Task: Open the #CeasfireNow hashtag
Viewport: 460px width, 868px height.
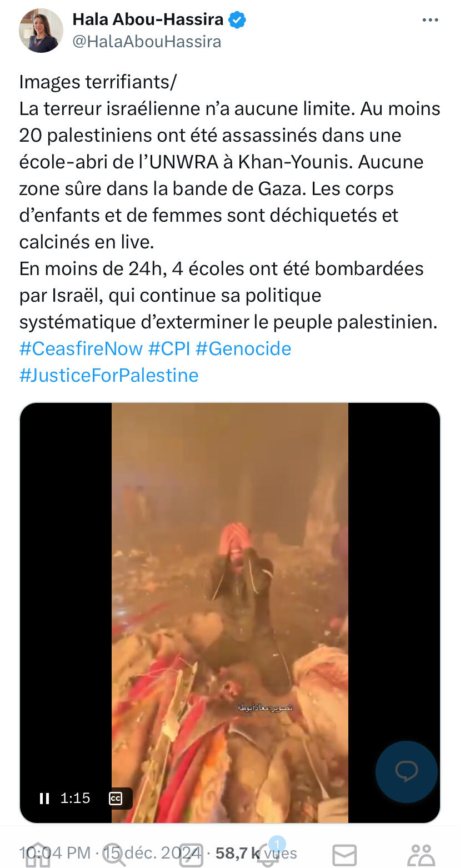Action: point(81,349)
